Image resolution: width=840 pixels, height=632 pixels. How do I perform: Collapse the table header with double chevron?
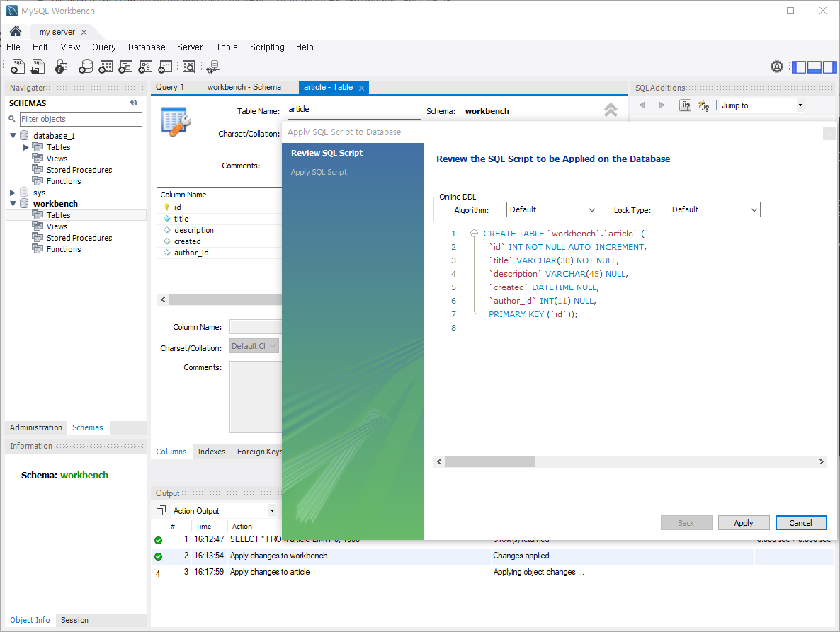tap(611, 110)
